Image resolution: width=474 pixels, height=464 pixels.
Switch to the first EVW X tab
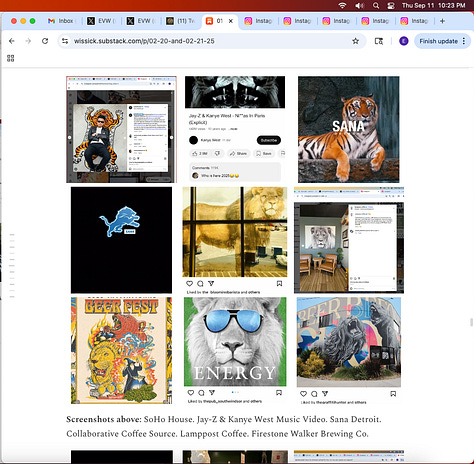click(101, 21)
